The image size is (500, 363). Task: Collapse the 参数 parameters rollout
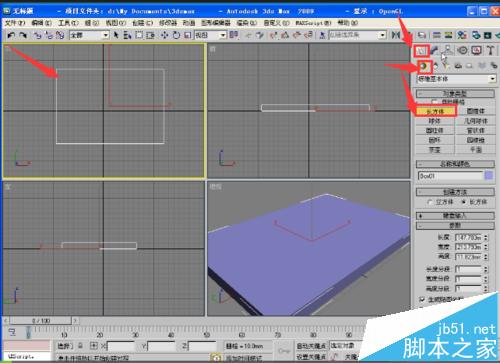[x=455, y=226]
